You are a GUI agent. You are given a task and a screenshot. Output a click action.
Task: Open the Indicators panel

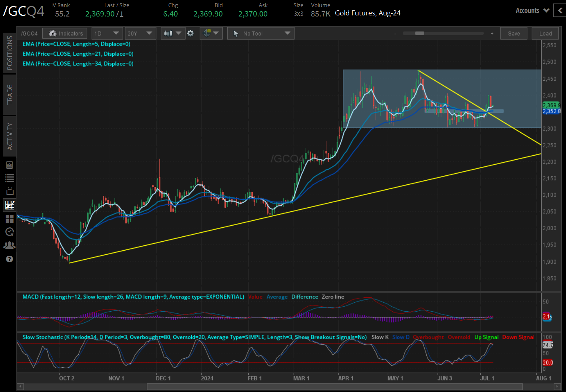click(65, 33)
